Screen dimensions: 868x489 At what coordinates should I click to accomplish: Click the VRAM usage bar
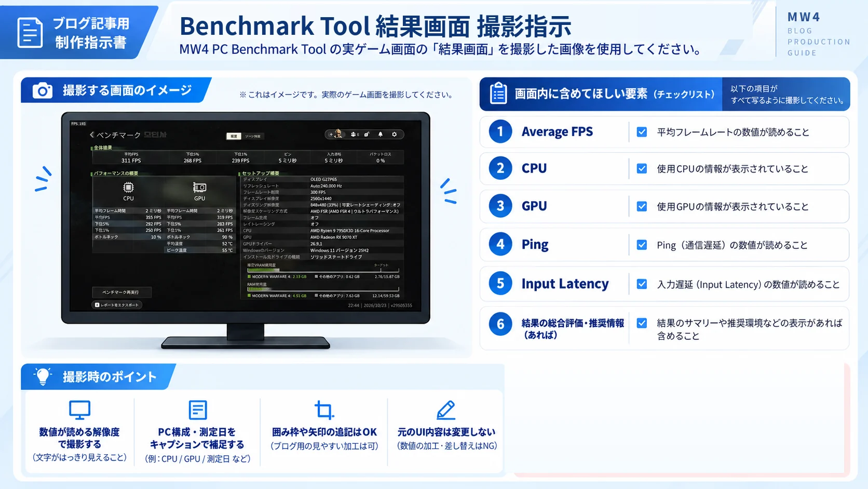pos(323,270)
